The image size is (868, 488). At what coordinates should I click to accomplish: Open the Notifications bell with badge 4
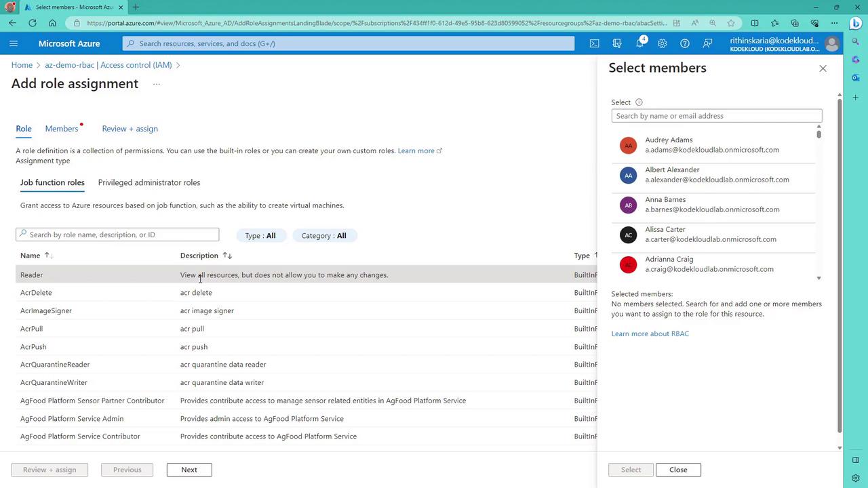[639, 43]
